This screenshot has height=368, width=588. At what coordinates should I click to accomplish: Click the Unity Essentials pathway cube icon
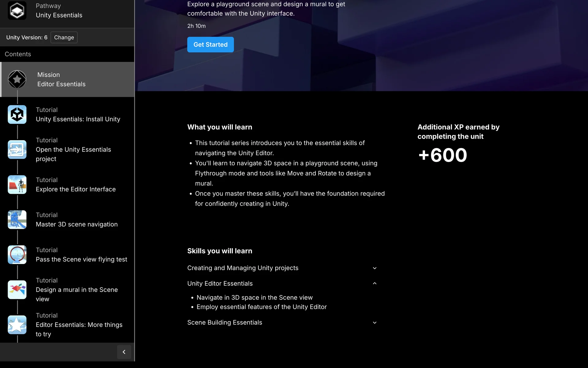17,11
